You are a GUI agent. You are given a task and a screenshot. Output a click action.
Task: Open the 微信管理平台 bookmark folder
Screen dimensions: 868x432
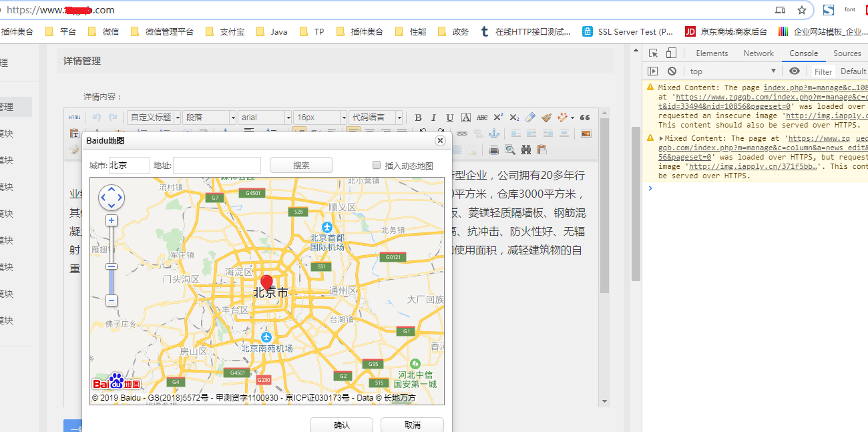[162, 31]
